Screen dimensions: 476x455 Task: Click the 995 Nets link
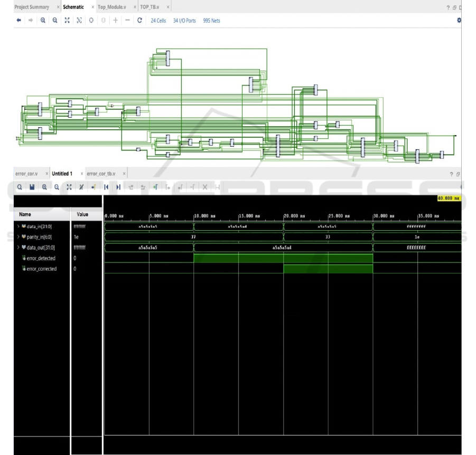[211, 21]
